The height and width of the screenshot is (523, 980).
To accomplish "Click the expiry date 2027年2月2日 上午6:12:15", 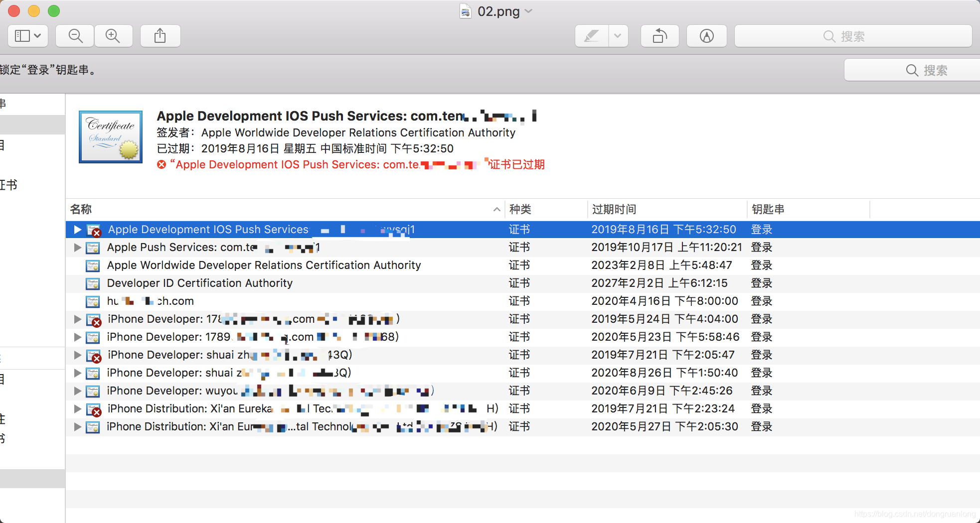I will click(x=659, y=283).
